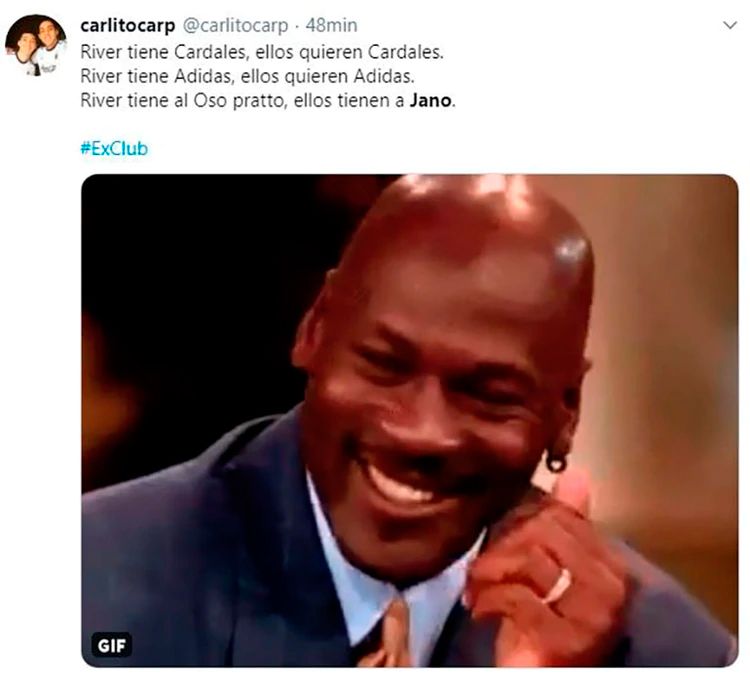Select the bold word Jano
Image resolution: width=750 pixels, height=688 pixels.
(430, 100)
